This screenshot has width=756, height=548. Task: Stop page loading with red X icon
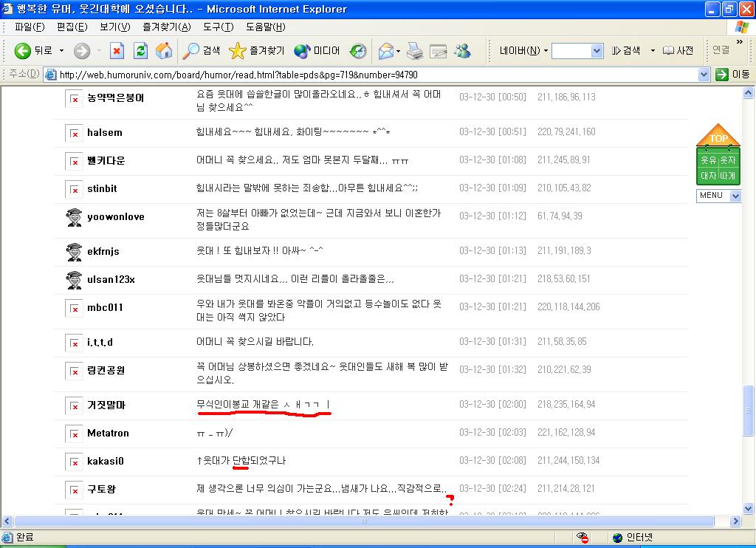point(117,51)
